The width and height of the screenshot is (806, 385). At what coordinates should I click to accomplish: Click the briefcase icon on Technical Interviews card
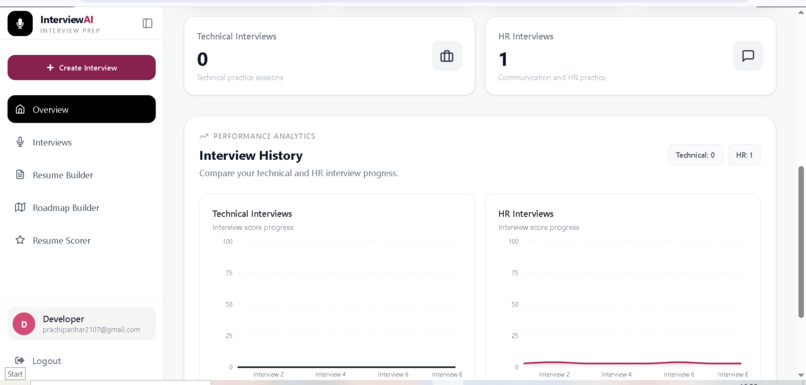447,56
